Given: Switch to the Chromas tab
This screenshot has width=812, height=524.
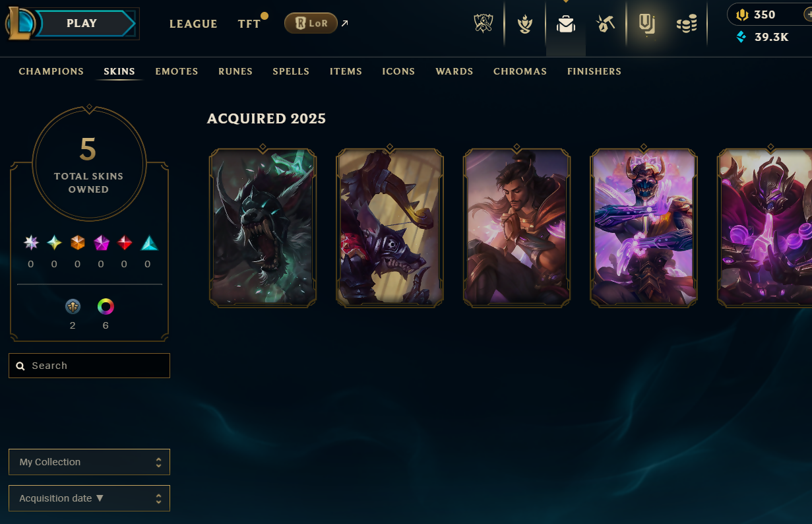Looking at the screenshot, I should pyautogui.click(x=520, y=71).
